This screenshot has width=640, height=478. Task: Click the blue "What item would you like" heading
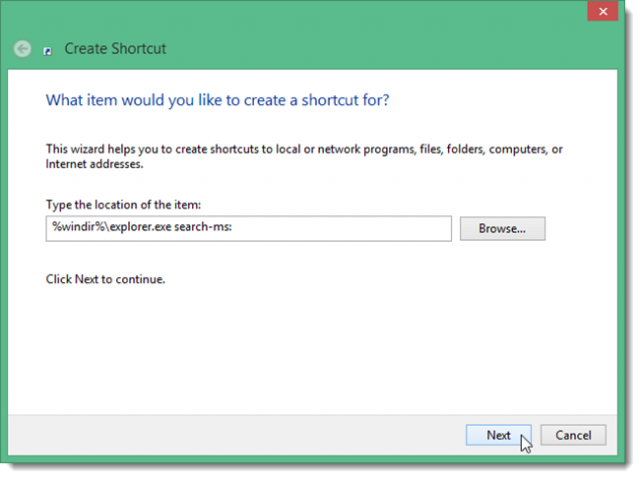point(218,100)
